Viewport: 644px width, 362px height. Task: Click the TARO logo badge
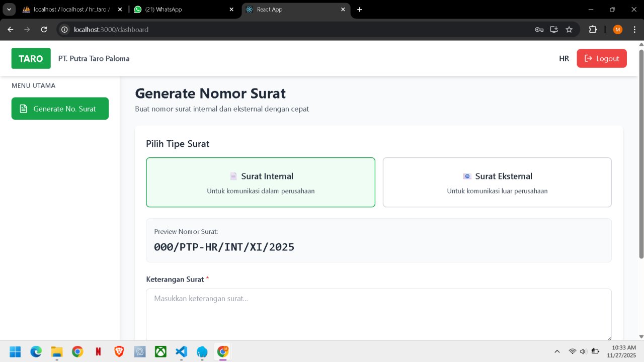(31, 58)
